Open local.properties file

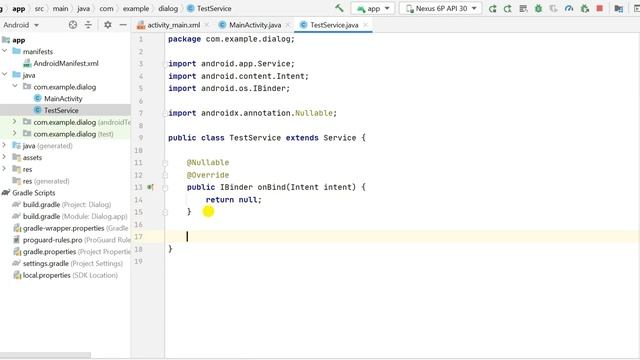coord(47,275)
